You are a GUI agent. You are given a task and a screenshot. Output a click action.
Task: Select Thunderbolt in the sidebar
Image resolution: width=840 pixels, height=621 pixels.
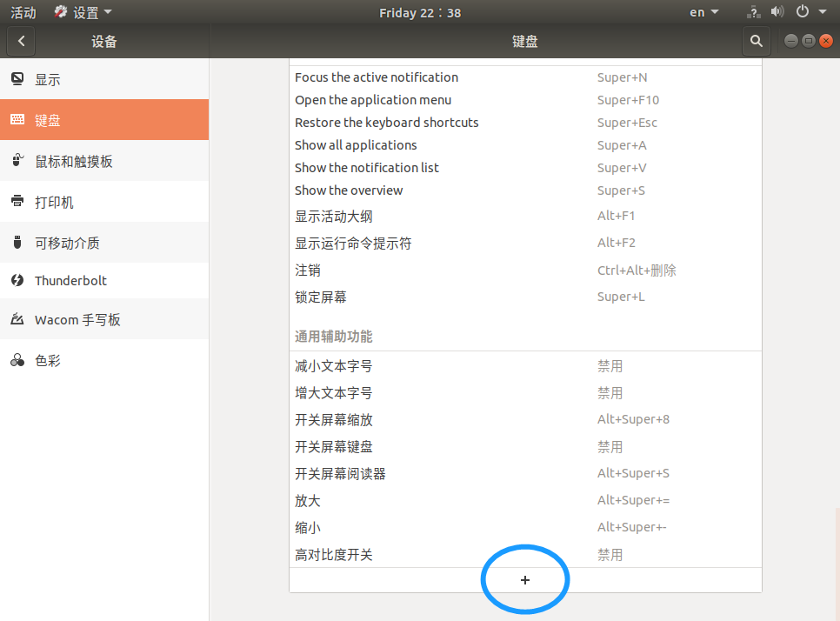(104, 280)
